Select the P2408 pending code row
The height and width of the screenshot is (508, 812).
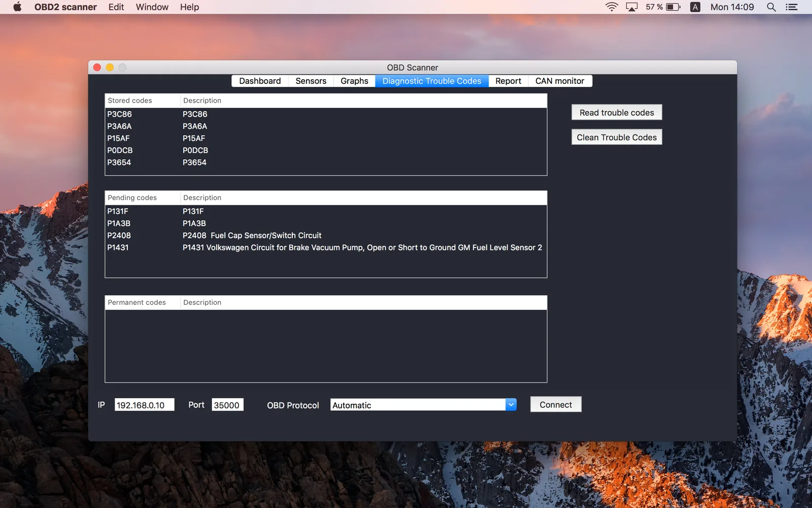pos(326,236)
